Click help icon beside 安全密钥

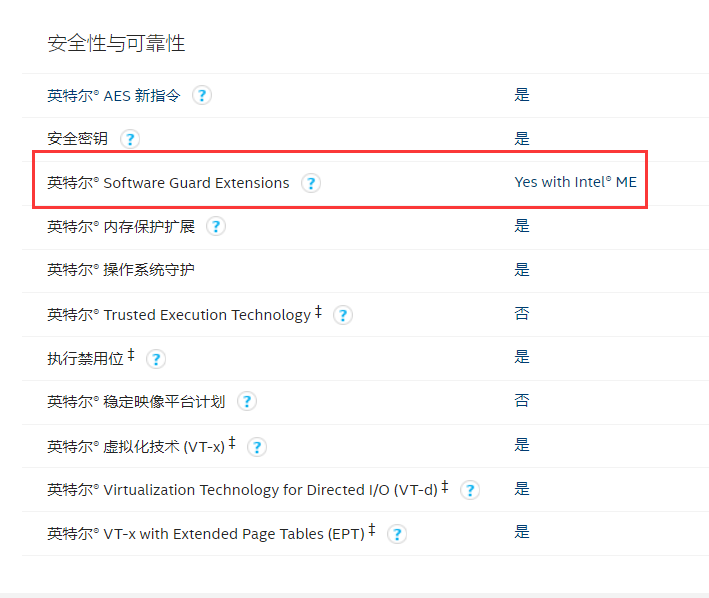point(130,139)
